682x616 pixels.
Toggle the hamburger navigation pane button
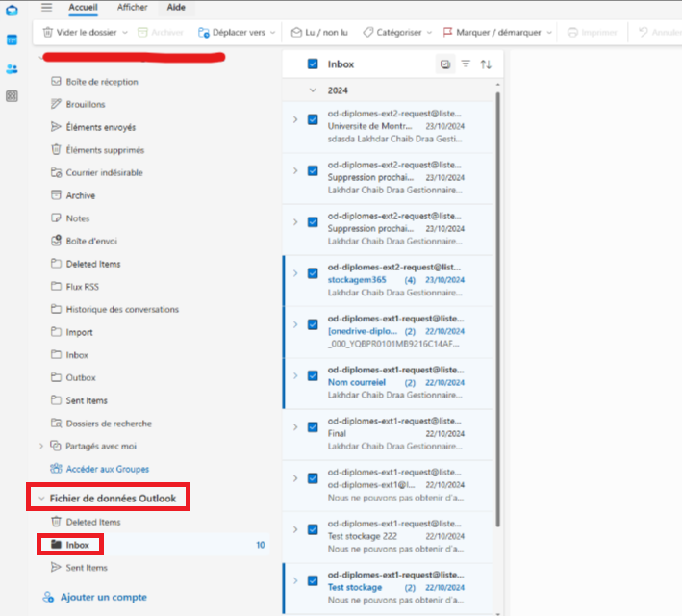[x=46, y=7]
